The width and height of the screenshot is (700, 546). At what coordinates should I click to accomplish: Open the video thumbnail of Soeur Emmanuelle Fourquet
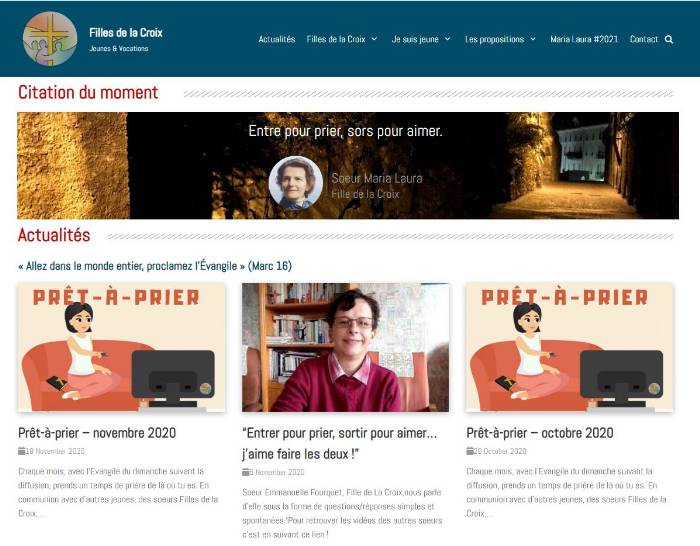tap(346, 347)
